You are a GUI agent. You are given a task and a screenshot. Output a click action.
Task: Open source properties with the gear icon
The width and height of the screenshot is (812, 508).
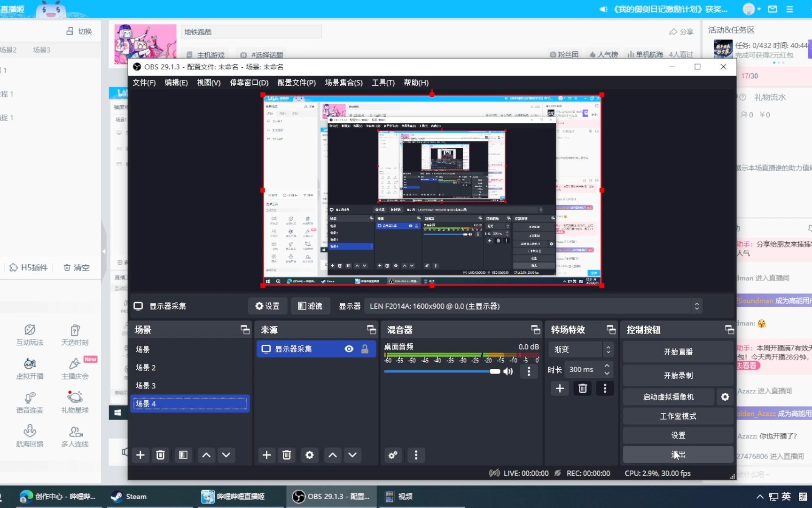coord(309,455)
